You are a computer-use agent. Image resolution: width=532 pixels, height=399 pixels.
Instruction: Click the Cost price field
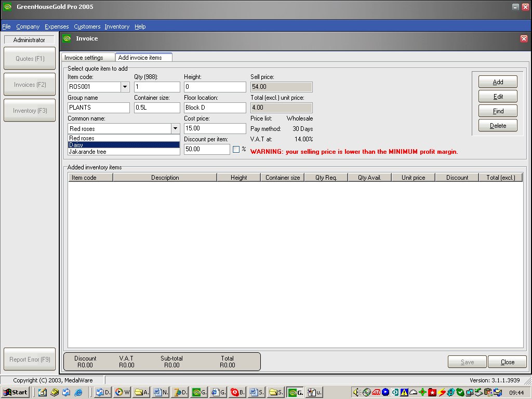pos(215,128)
